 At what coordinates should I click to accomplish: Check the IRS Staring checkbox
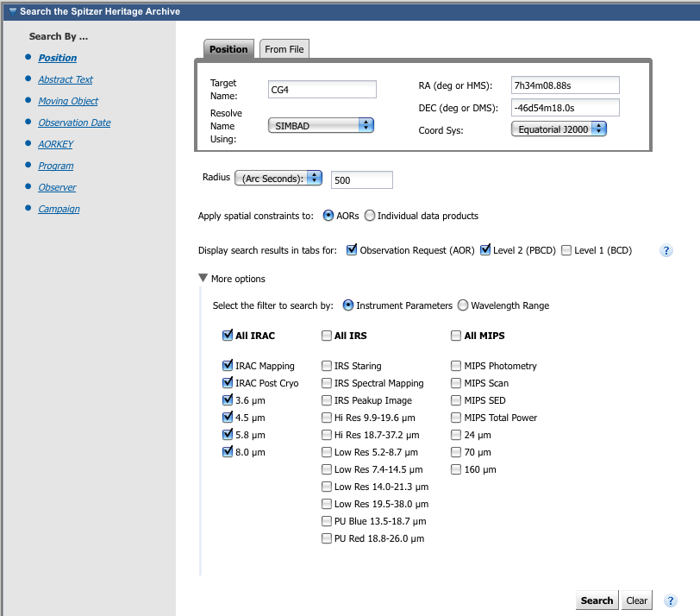coord(327,366)
